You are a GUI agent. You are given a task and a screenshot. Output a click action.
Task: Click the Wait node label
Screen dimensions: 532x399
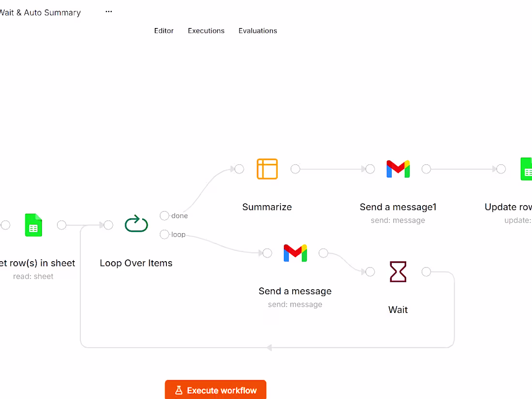398,310
